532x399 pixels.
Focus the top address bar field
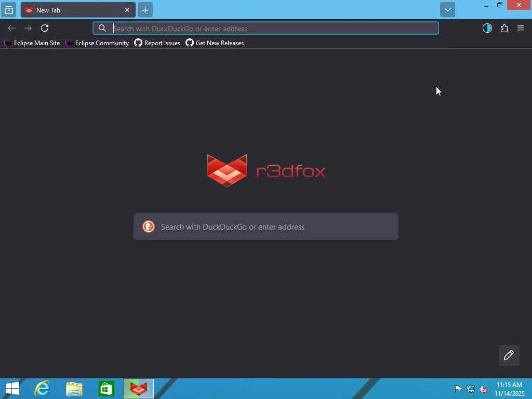(x=265, y=28)
